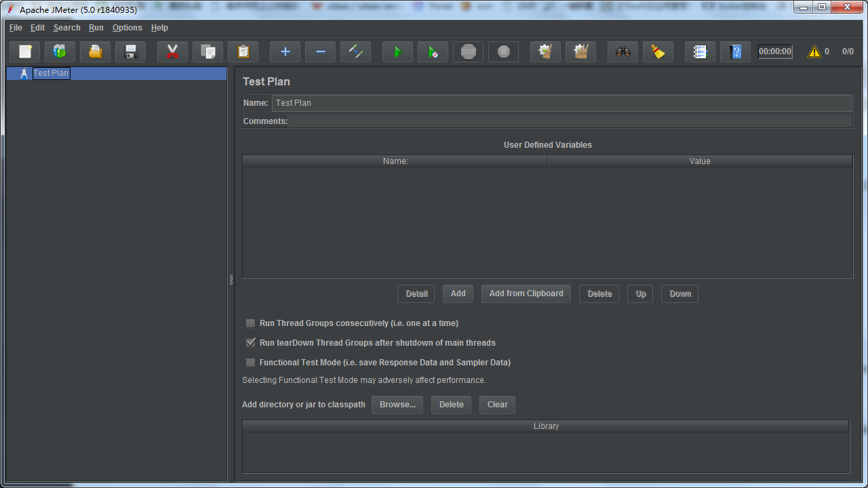Open the Help menu
Screen dimensions: 868x488
[159, 28]
